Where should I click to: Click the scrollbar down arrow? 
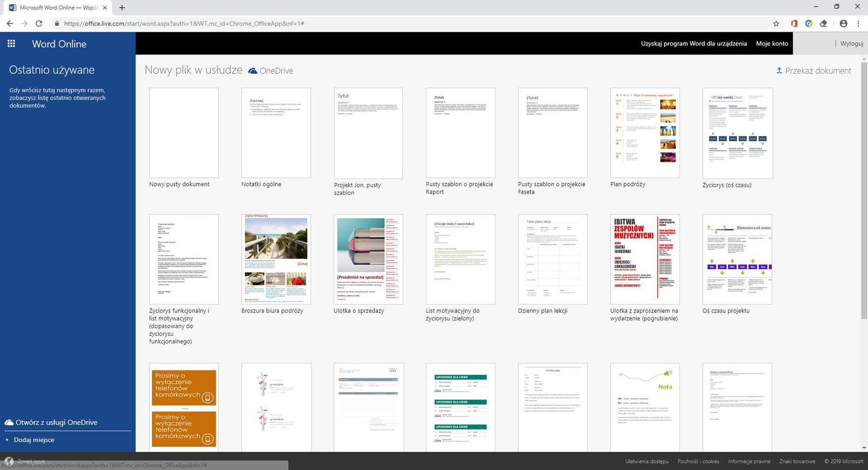click(864, 448)
